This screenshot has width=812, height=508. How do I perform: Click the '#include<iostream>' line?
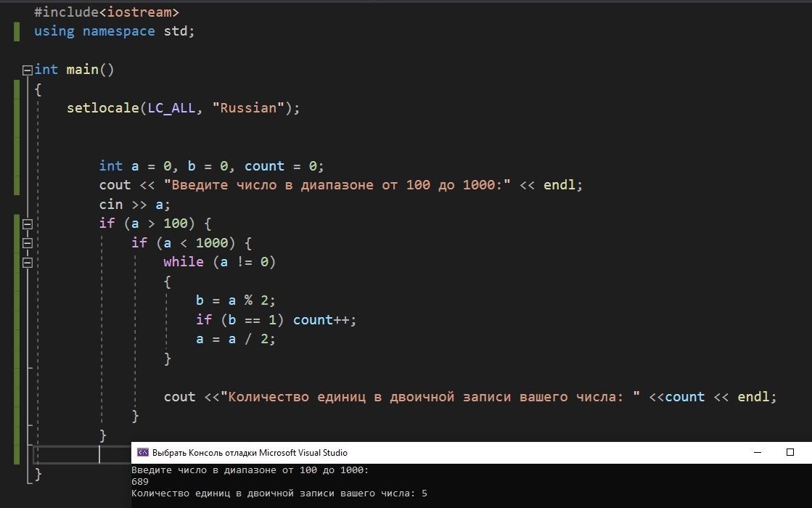pyautogui.click(x=107, y=12)
